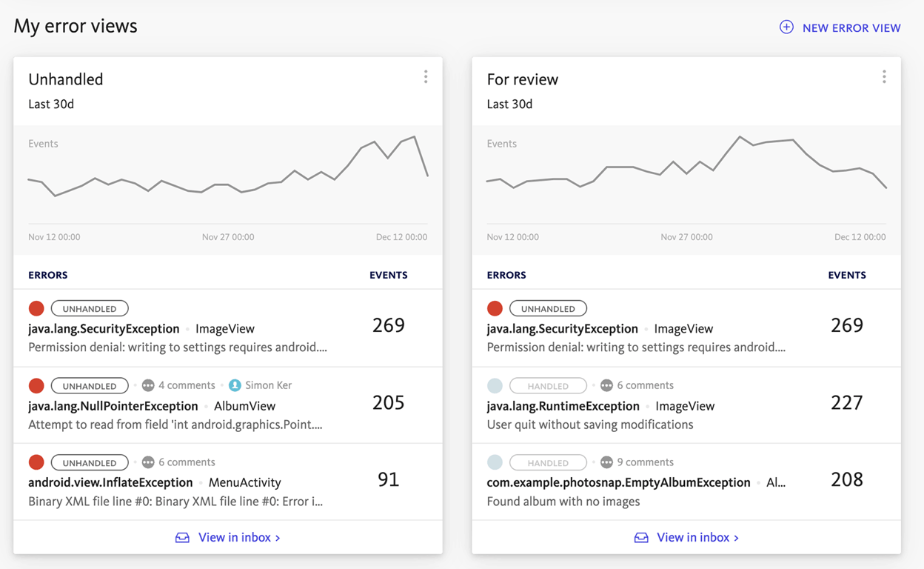Open the Unhandled card's three-dot menu
The height and width of the screenshot is (569, 924).
click(426, 77)
